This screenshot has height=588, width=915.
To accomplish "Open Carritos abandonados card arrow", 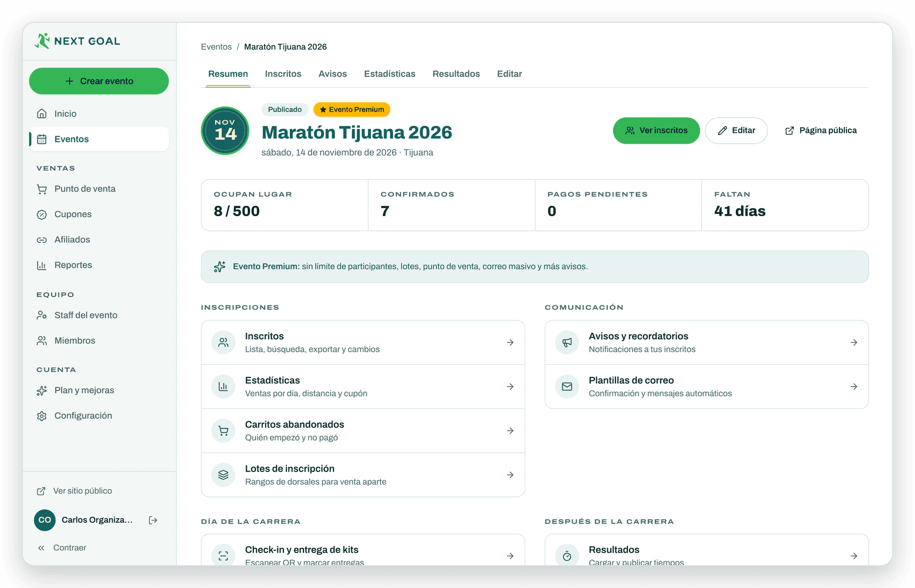I will [x=510, y=431].
